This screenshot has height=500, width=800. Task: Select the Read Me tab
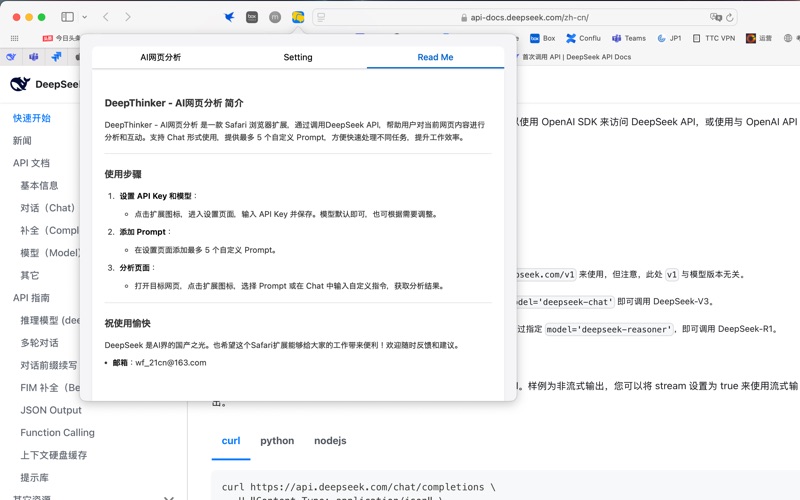435,57
